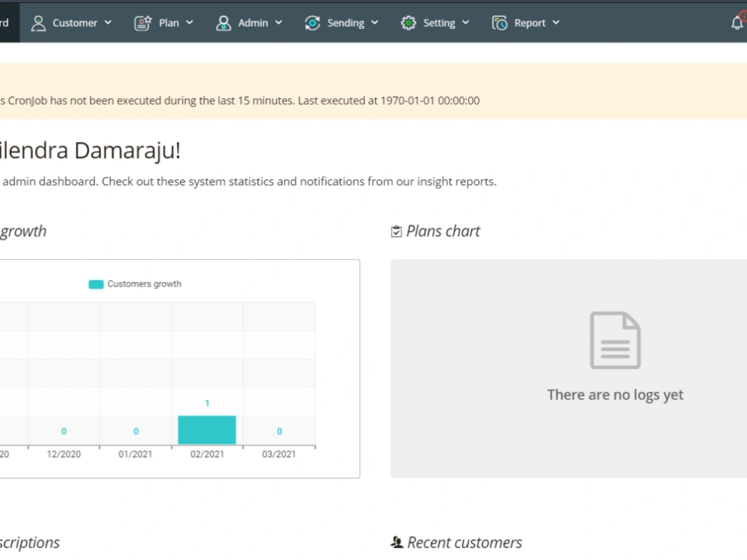Click the Customers growth legend label

(x=144, y=284)
